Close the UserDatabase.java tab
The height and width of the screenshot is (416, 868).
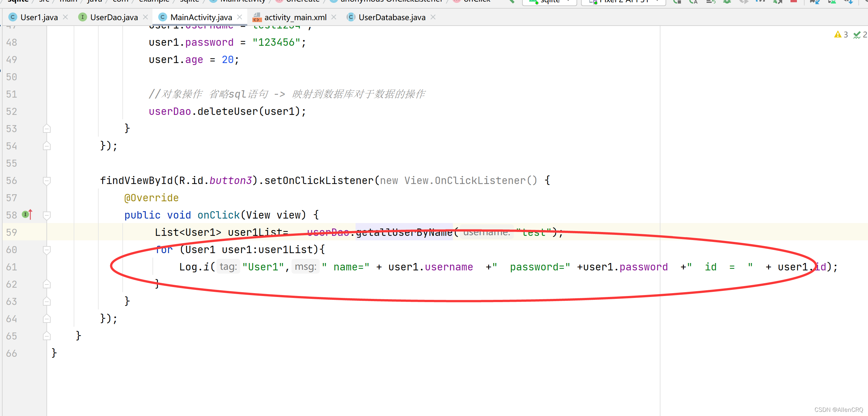433,17
